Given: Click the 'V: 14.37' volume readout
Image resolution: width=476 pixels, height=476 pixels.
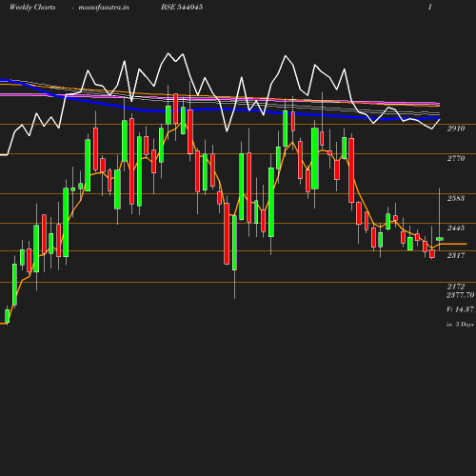Looking at the screenshot, I should pos(461,309).
